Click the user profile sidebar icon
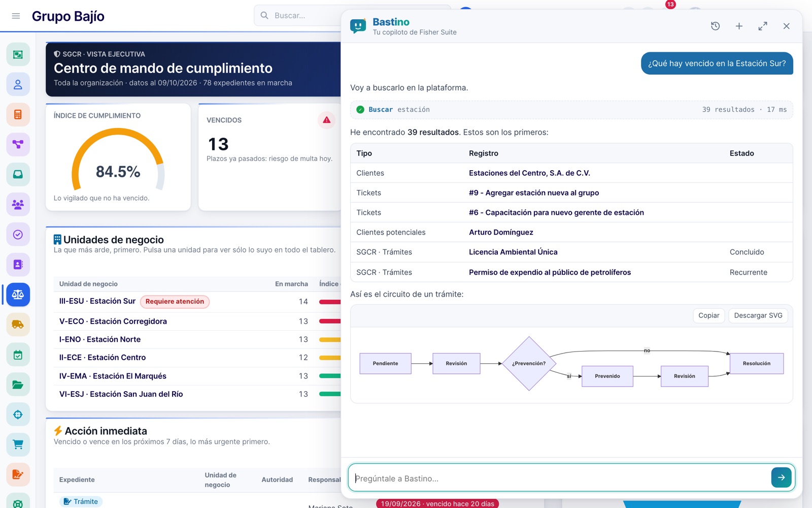 click(x=18, y=84)
